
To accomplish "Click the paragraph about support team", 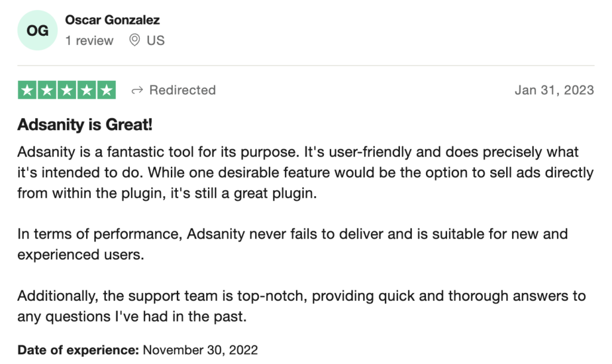I will tap(302, 306).
